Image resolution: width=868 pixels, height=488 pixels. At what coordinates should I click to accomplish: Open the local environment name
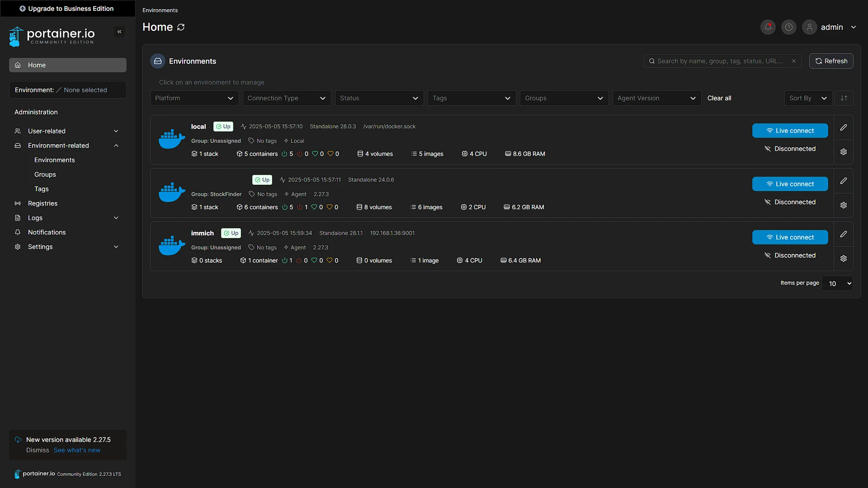198,127
